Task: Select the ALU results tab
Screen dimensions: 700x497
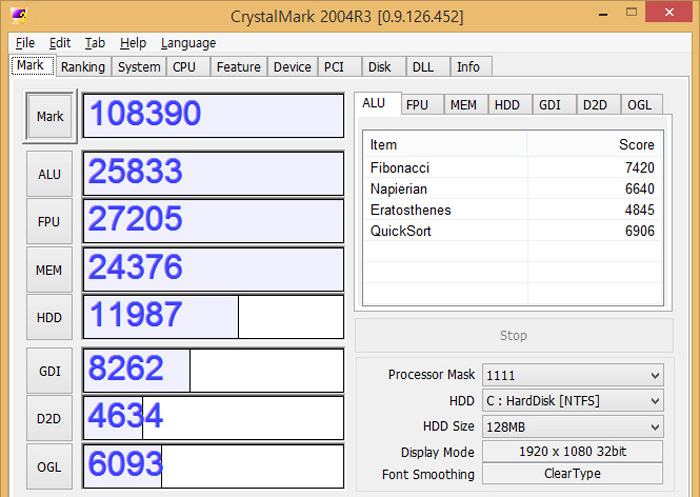Action: click(378, 104)
